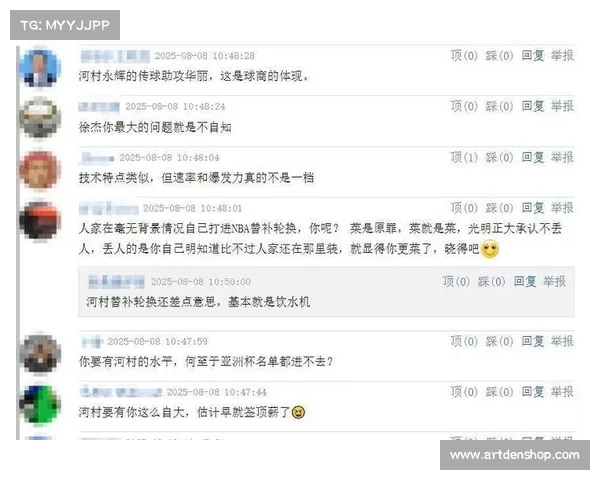
Task: Click blurred username on the 10:47:44 comment
Action: pyautogui.click(x=121, y=392)
